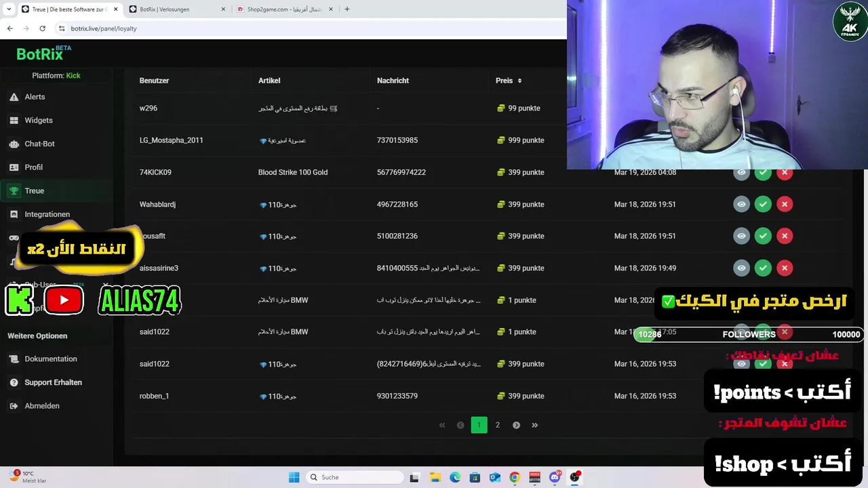Click the Nachricht column header
868x488 pixels.
393,81
